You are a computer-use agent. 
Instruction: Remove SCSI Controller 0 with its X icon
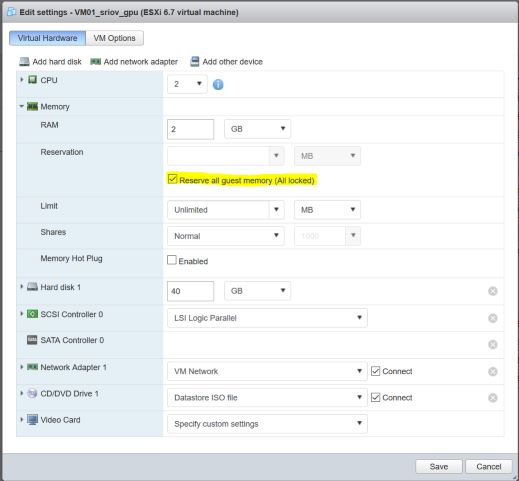click(493, 318)
